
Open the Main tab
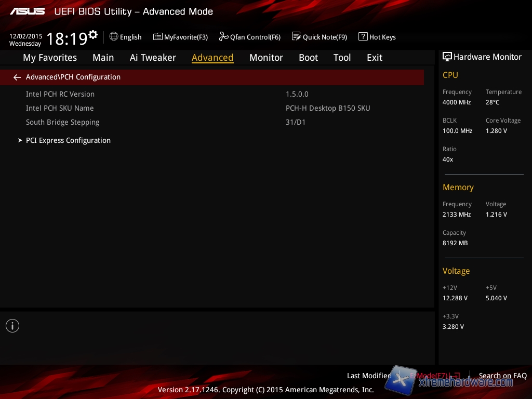(x=103, y=58)
